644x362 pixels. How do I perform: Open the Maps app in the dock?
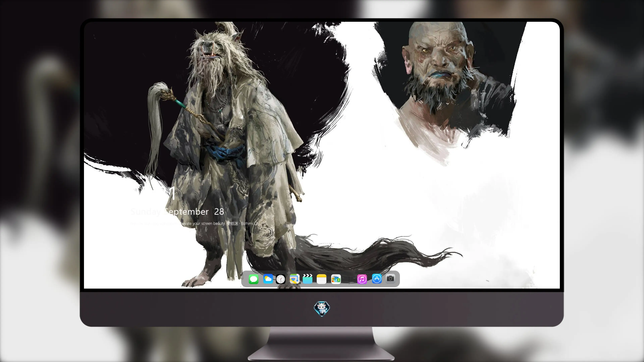tap(294, 279)
